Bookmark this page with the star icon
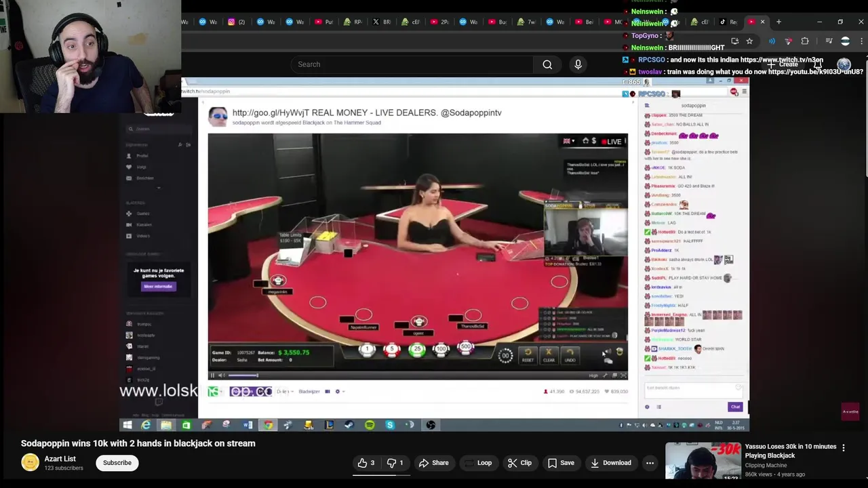The height and width of the screenshot is (488, 868). [749, 41]
